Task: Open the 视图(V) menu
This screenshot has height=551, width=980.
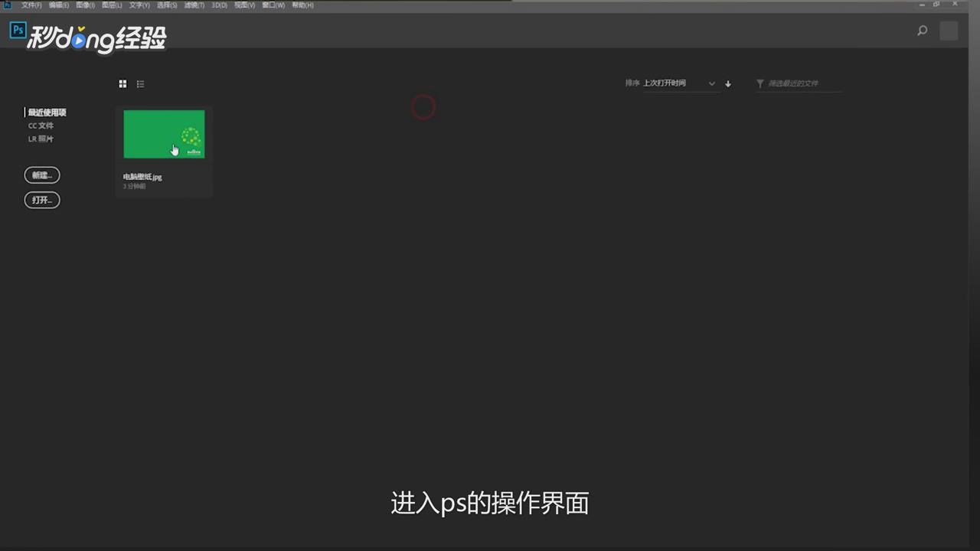Action: pyautogui.click(x=245, y=5)
